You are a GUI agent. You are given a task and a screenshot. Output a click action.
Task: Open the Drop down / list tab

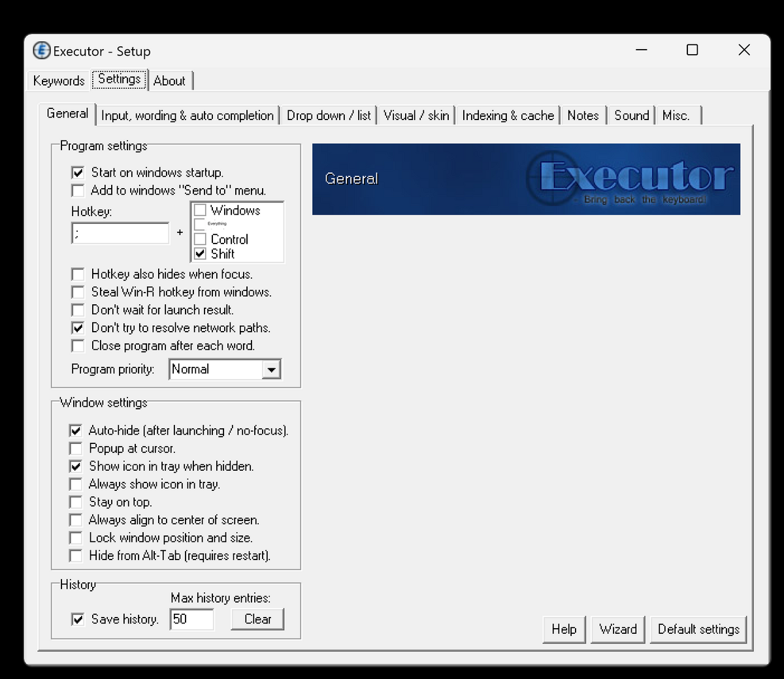coord(329,116)
